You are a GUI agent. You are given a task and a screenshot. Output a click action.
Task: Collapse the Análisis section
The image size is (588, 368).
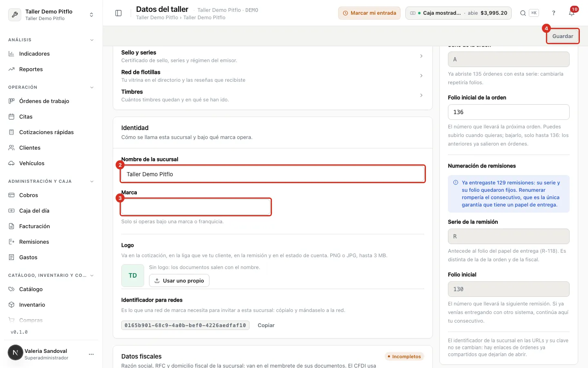point(92,40)
